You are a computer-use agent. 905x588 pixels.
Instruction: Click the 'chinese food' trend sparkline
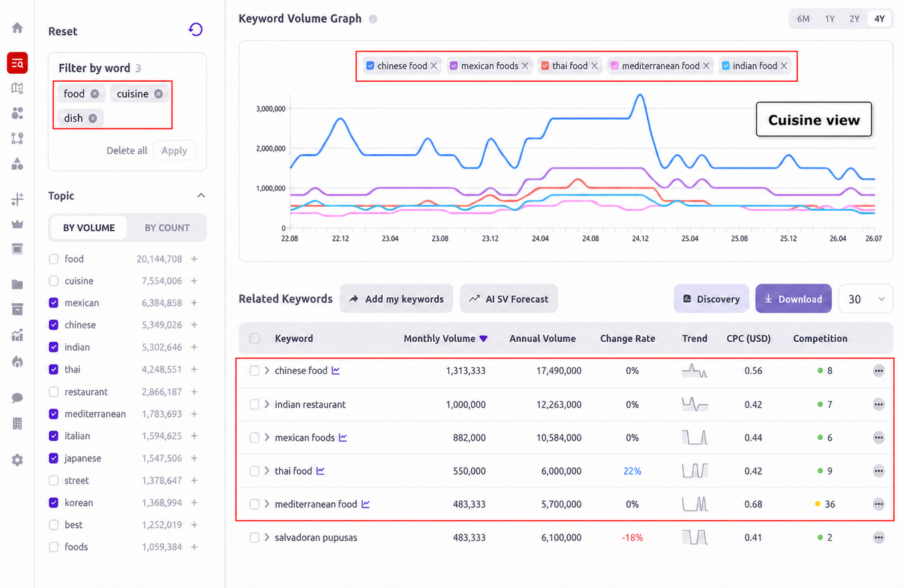click(x=695, y=371)
